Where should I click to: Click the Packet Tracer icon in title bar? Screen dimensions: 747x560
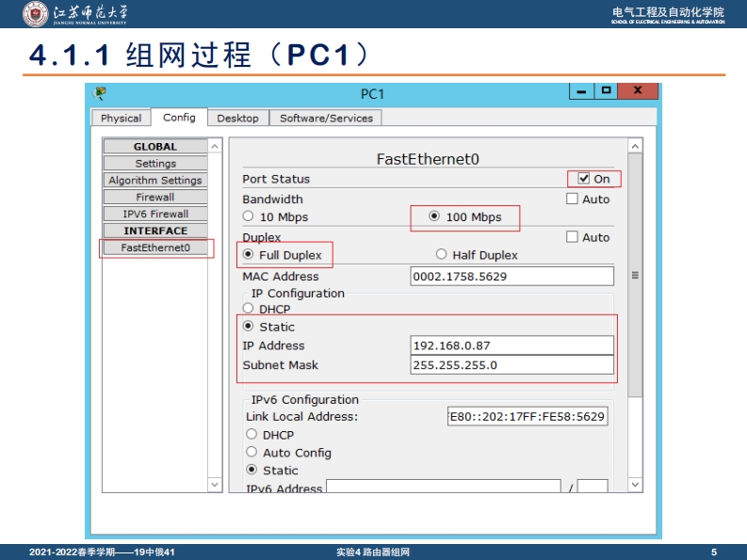[x=101, y=92]
